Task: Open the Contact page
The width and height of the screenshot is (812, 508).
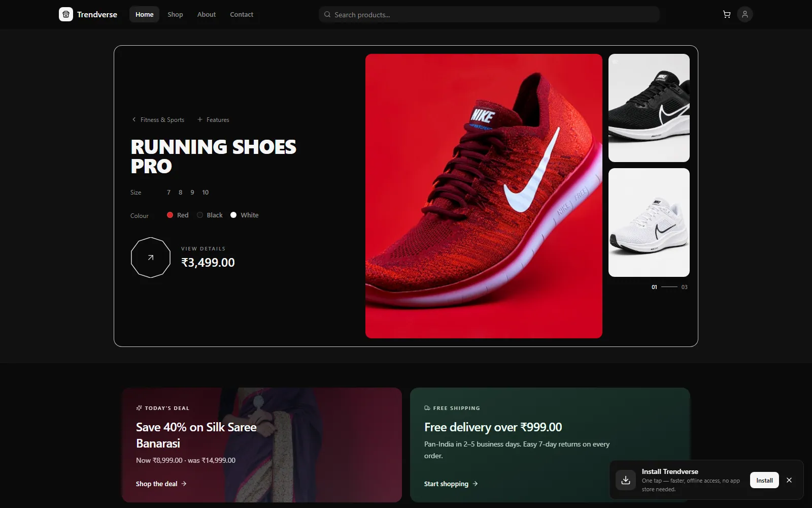Action: coord(242,14)
